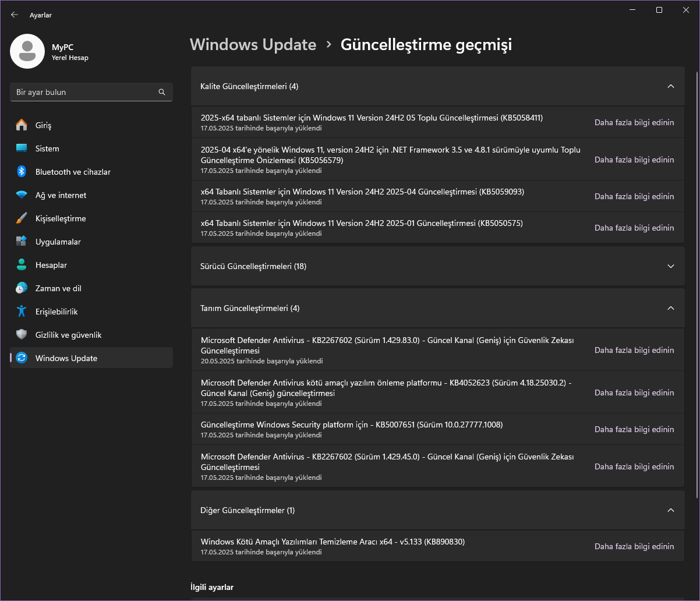
Task: Open Hesaplar settings
Action: click(x=91, y=265)
